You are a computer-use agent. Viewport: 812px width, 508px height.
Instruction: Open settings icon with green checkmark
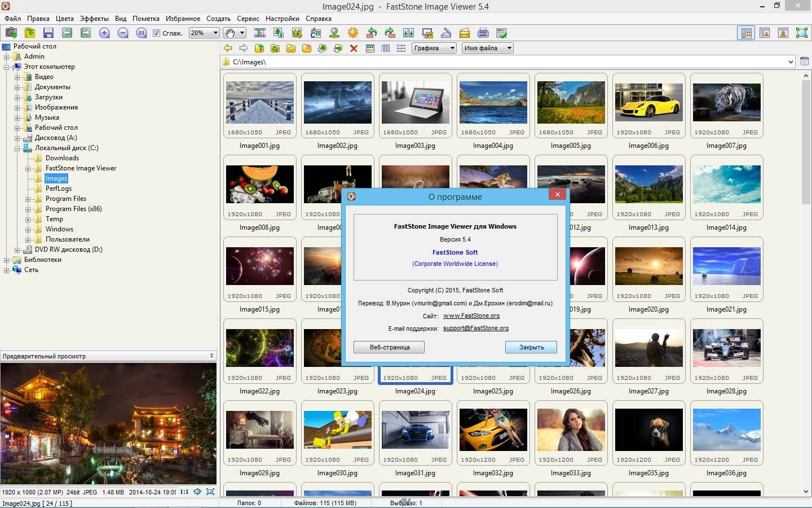click(x=502, y=33)
